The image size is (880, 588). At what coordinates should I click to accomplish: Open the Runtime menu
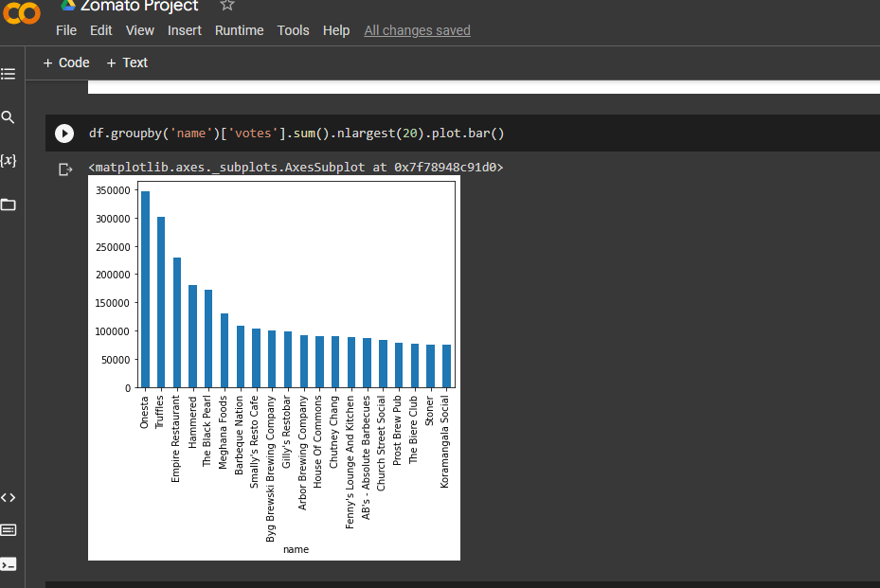pos(239,30)
